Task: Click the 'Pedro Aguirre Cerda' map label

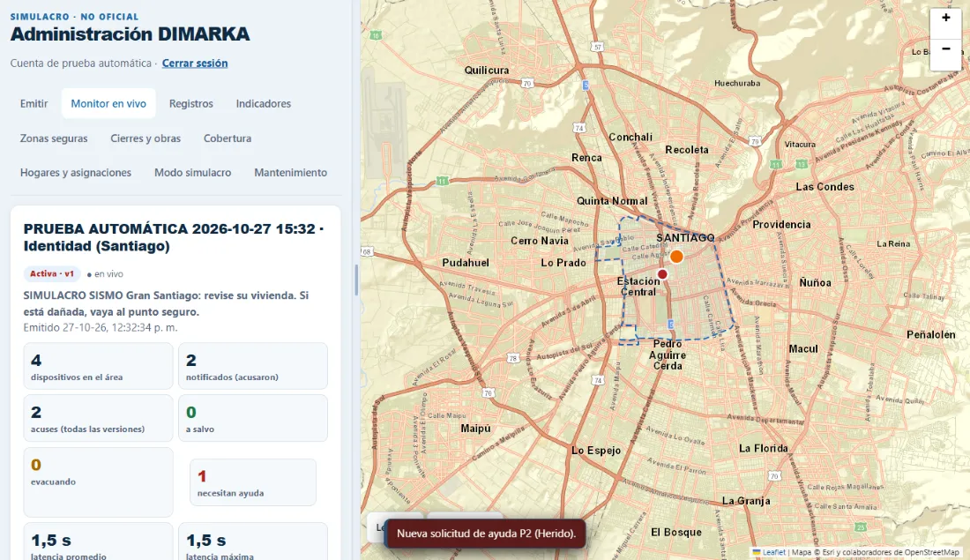Action: point(668,355)
